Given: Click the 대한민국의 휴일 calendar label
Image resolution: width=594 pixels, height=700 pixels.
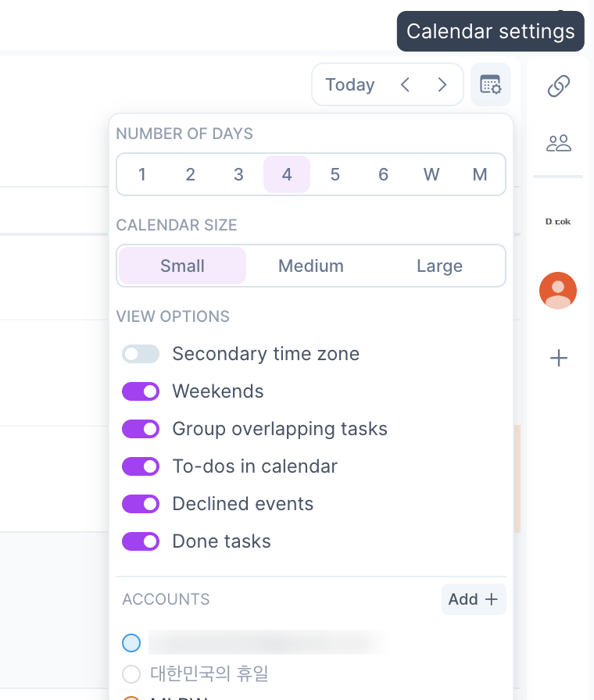Looking at the screenshot, I should point(209,673).
